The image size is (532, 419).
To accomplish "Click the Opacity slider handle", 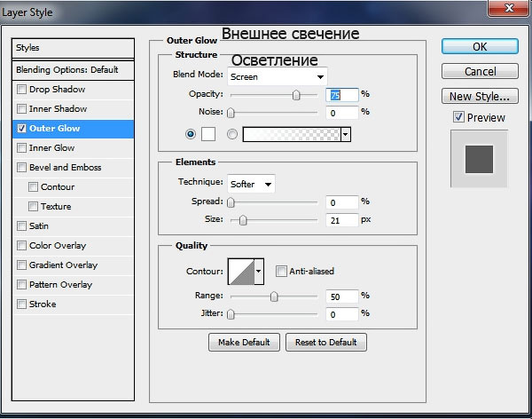I will click(x=296, y=96).
